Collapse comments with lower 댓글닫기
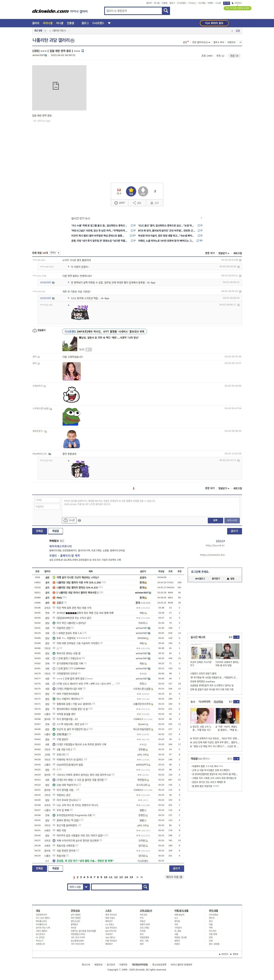Viewport: 274px width, 980px height. point(224,488)
